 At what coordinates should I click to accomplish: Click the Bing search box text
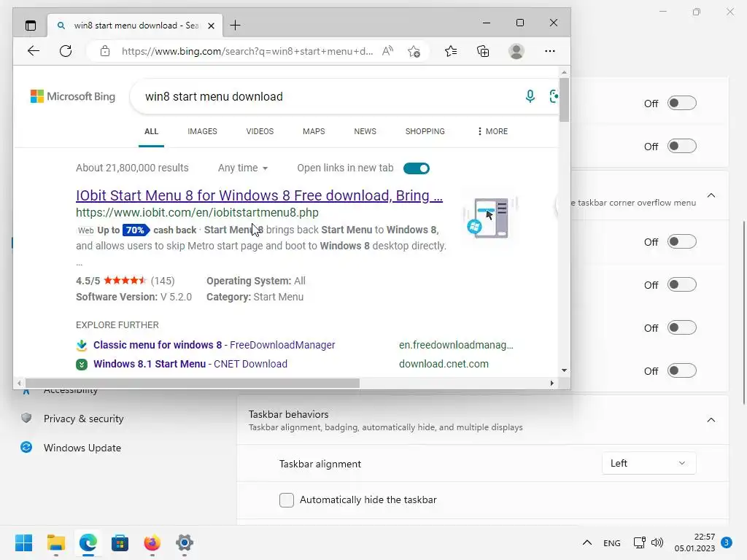click(x=214, y=97)
